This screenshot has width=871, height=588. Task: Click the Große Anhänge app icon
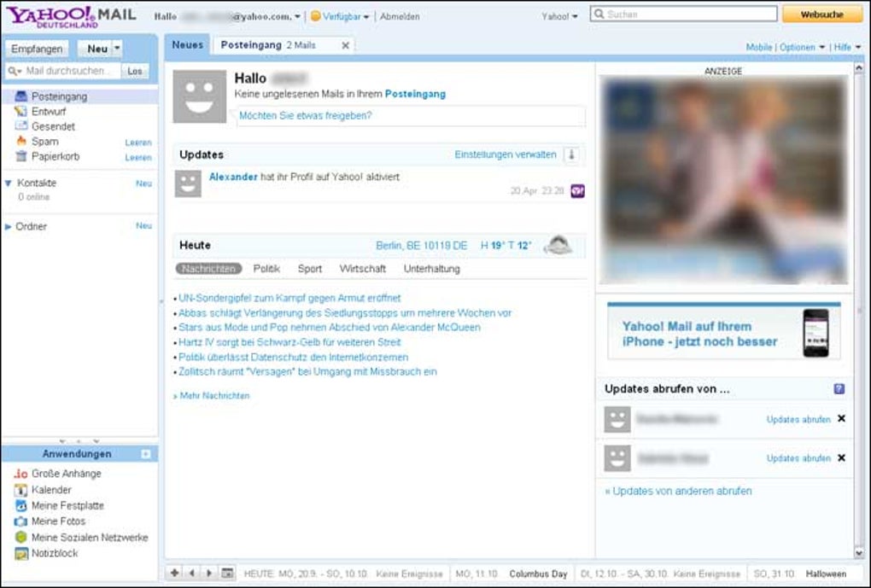click(20, 474)
